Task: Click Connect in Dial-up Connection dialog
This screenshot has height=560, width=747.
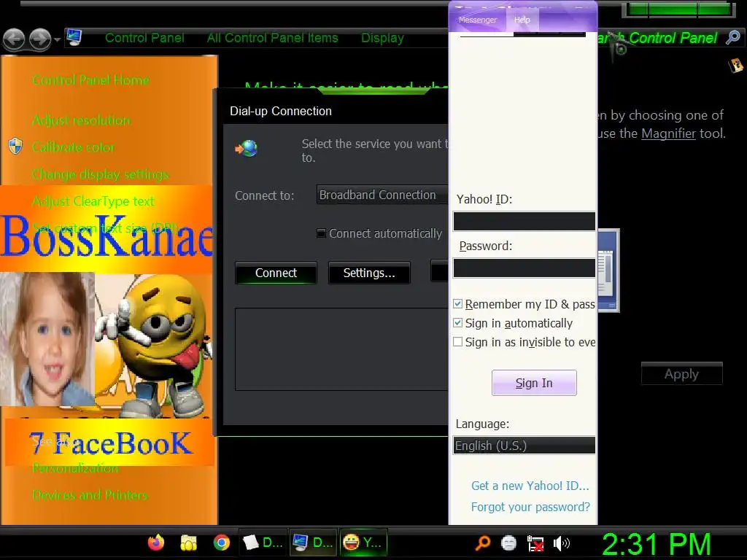Action: [x=276, y=273]
